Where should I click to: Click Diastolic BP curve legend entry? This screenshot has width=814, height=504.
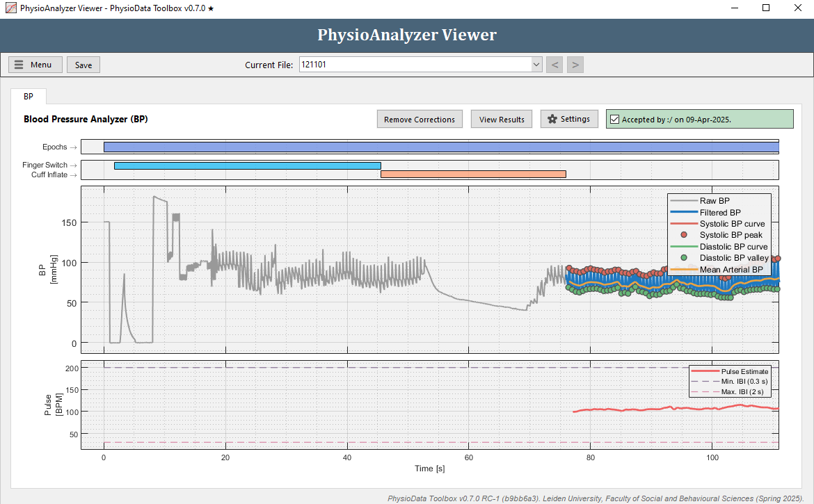733,247
